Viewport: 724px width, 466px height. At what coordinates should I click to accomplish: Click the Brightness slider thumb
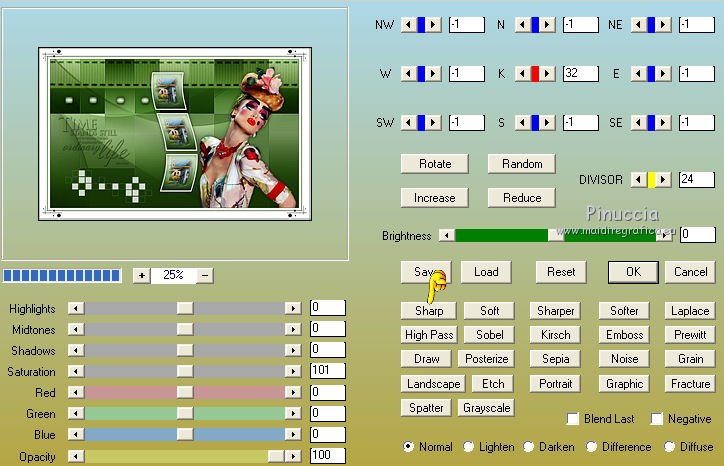[x=556, y=236]
